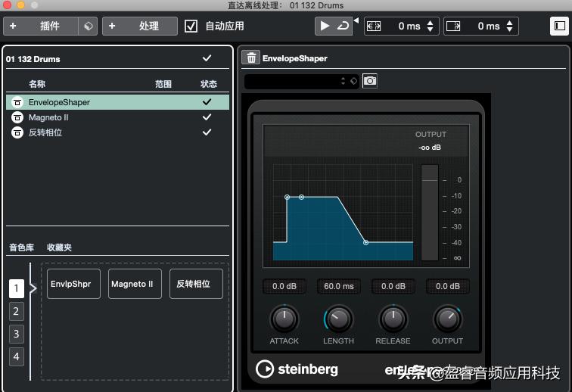Click bypass icon for EnvelopeShaper row
Viewport: 572px width, 392px height.
(x=17, y=102)
